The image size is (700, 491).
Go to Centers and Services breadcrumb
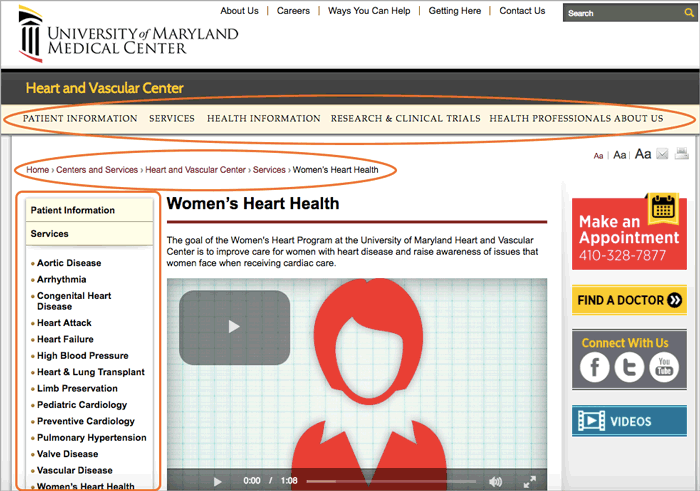[97, 170]
